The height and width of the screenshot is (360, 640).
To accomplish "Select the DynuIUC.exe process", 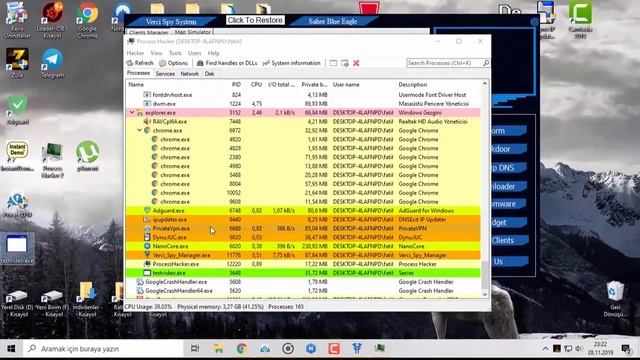I will pos(304,237).
